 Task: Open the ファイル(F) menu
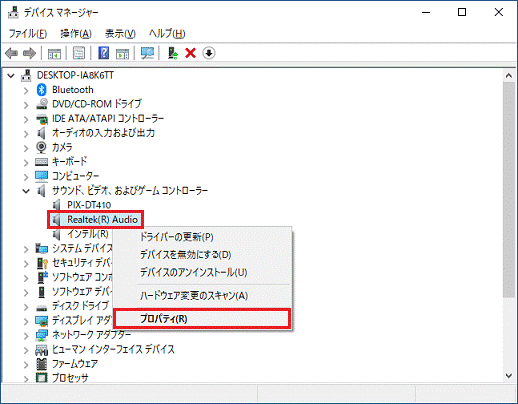pos(27,34)
